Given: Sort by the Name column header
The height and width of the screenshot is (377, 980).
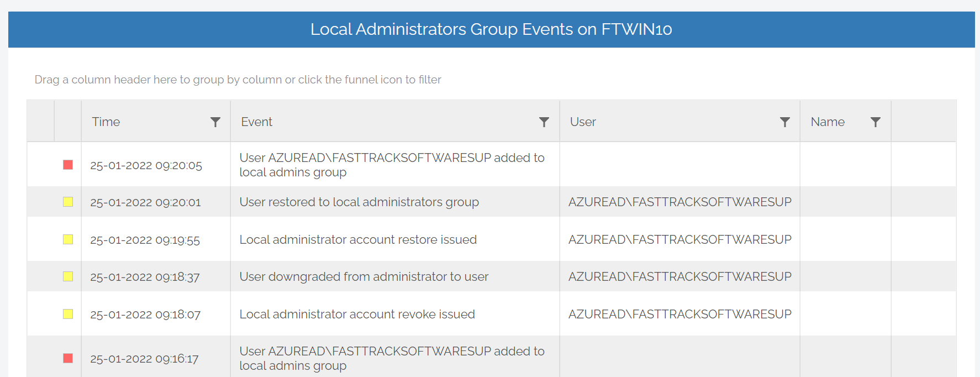Looking at the screenshot, I should coord(828,122).
